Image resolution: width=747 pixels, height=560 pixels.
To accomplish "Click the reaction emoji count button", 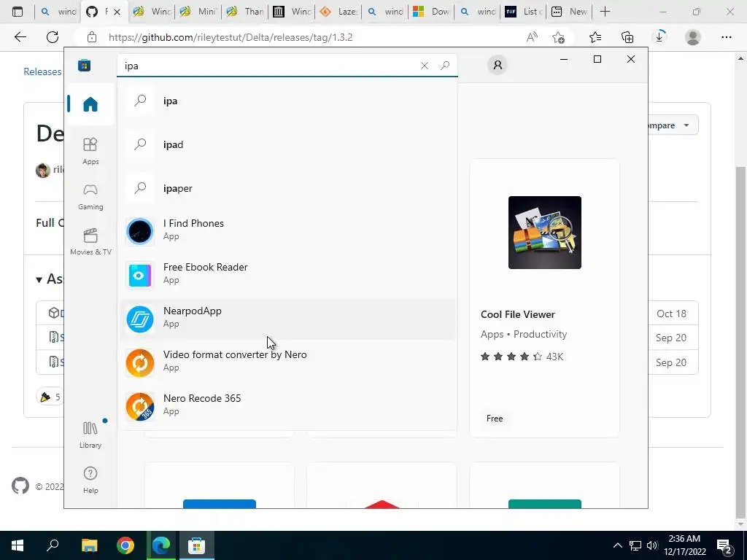I will (50, 397).
